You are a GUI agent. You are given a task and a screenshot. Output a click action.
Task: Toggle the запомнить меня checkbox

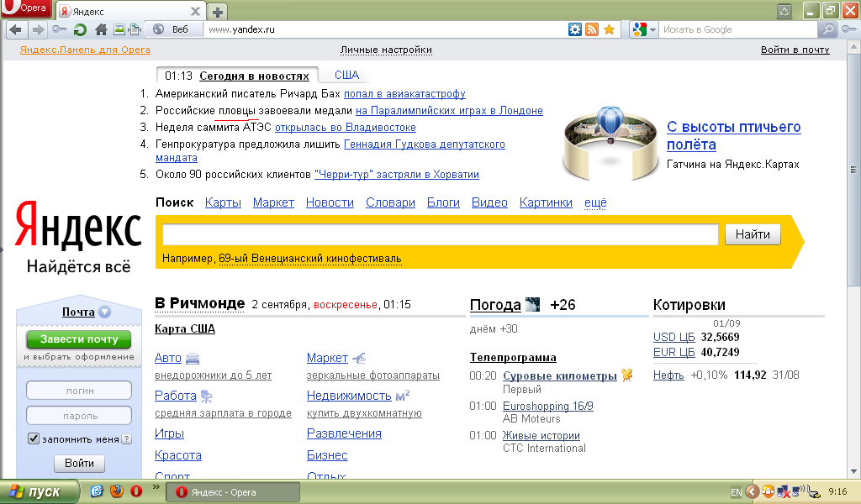pos(34,438)
